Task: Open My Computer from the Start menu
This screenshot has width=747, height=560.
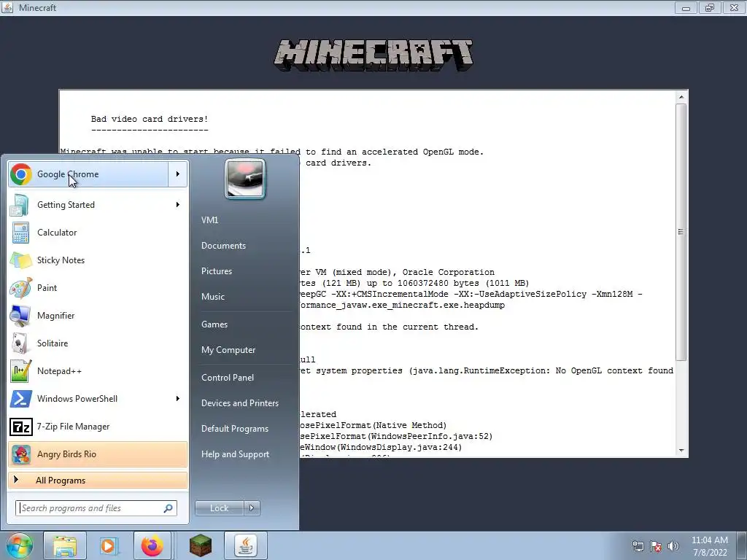Action: pyautogui.click(x=228, y=350)
